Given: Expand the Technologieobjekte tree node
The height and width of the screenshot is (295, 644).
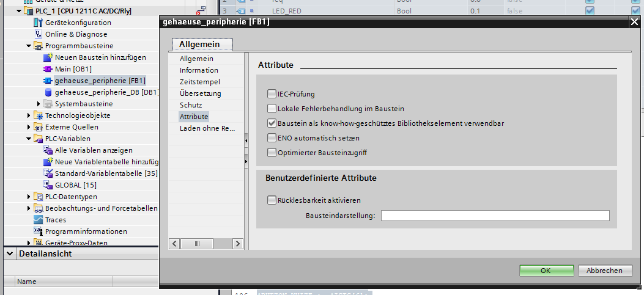Looking at the screenshot, I should tap(29, 115).
